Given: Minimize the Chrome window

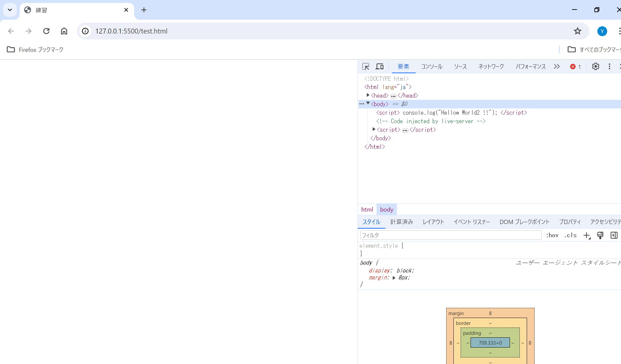Looking at the screenshot, I should 574,10.
